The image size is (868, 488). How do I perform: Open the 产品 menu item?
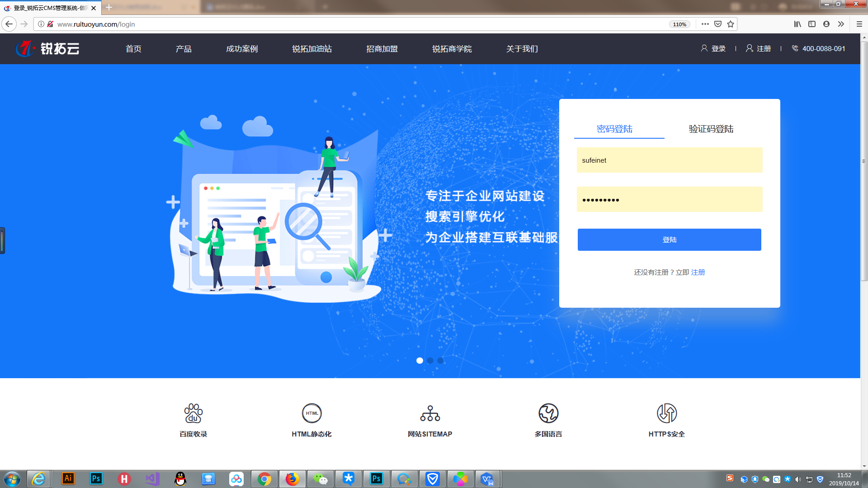[x=184, y=48]
